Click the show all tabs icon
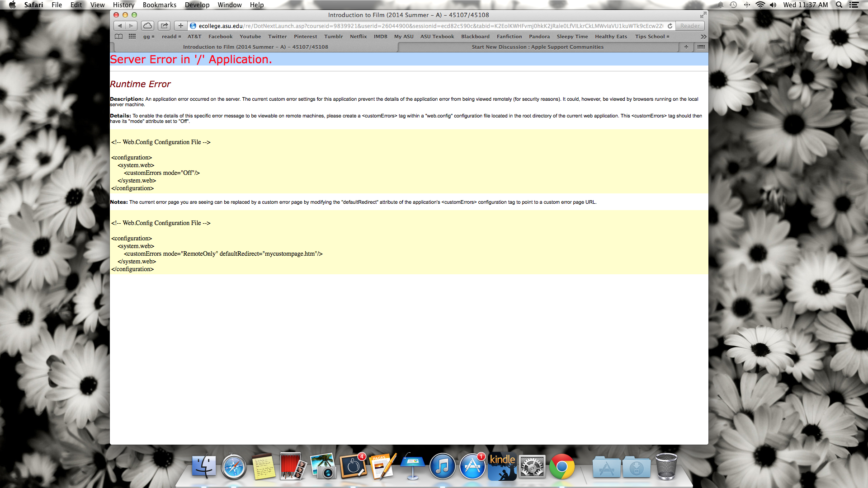Viewport: 868px width, 488px height. point(701,47)
